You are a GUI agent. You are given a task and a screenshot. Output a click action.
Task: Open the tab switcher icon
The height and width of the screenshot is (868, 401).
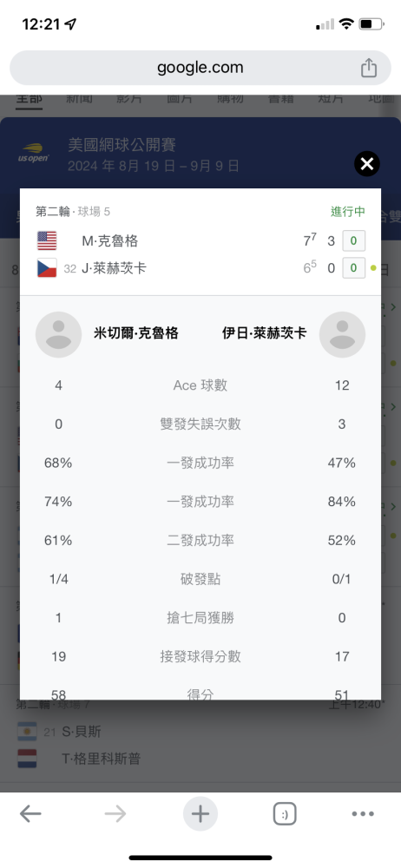[285, 814]
